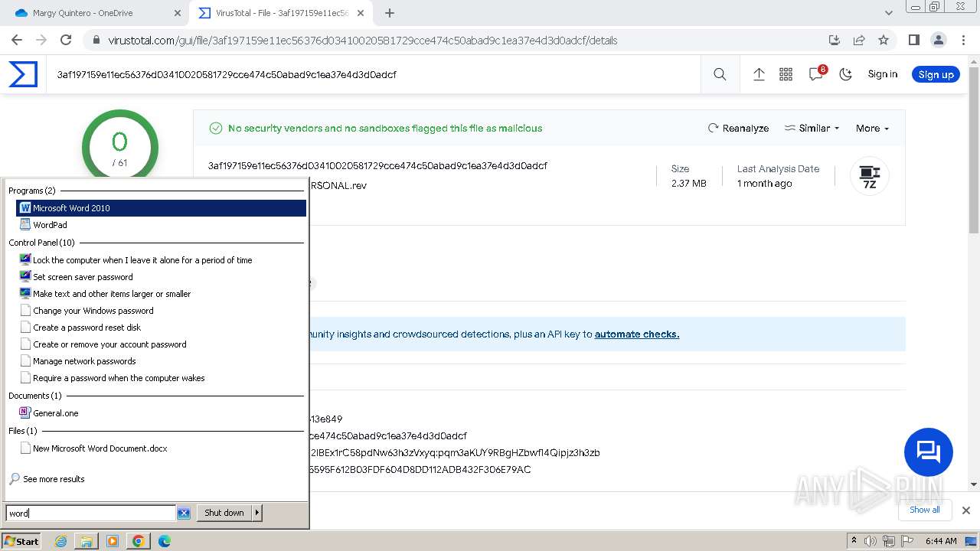Close the downloads bar

pos(966,510)
